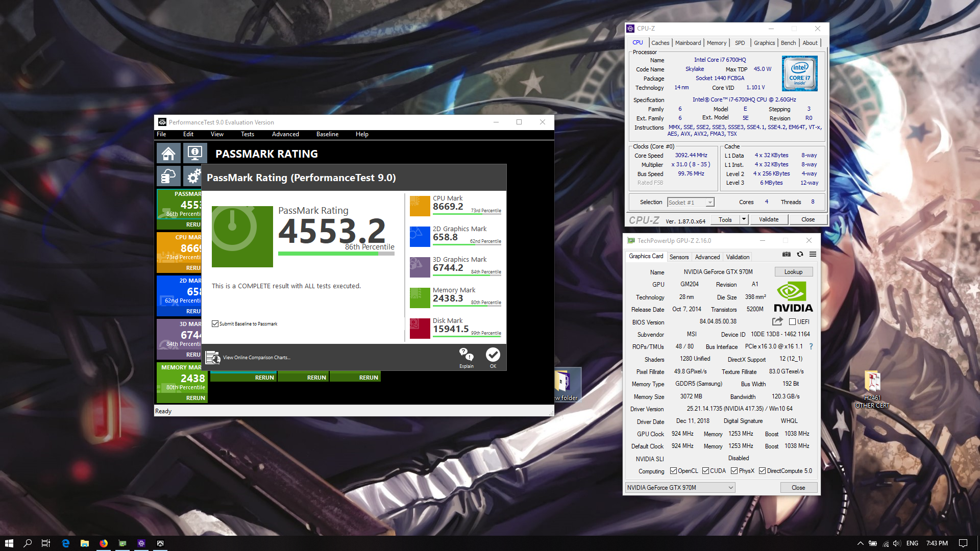Click the ENG language indicator

pyautogui.click(x=912, y=543)
